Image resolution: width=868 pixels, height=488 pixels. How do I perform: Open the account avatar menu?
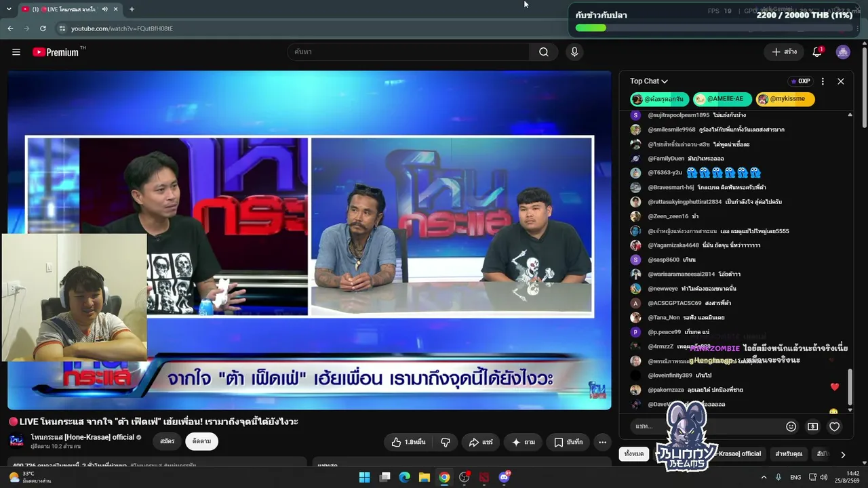843,52
